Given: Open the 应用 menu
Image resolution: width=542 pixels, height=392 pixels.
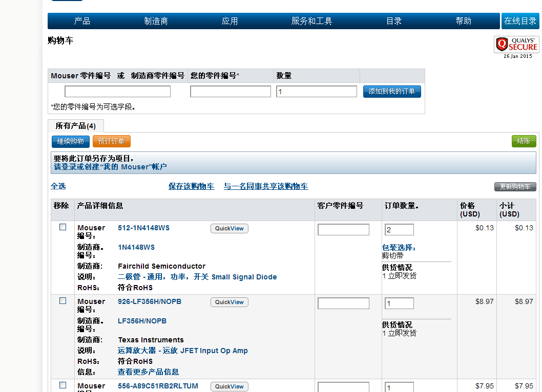Looking at the screenshot, I should tap(230, 21).
